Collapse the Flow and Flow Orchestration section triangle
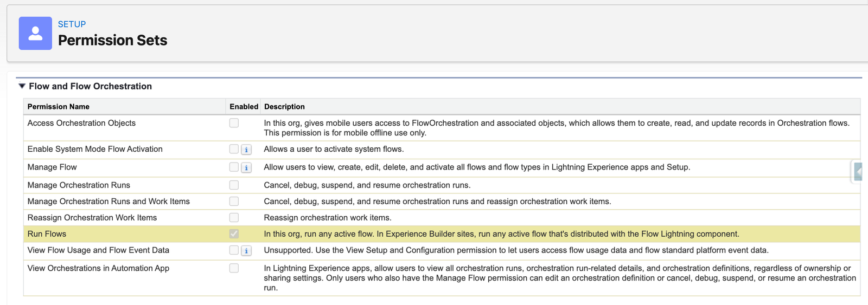Screen dimensions: 868x305 point(22,86)
